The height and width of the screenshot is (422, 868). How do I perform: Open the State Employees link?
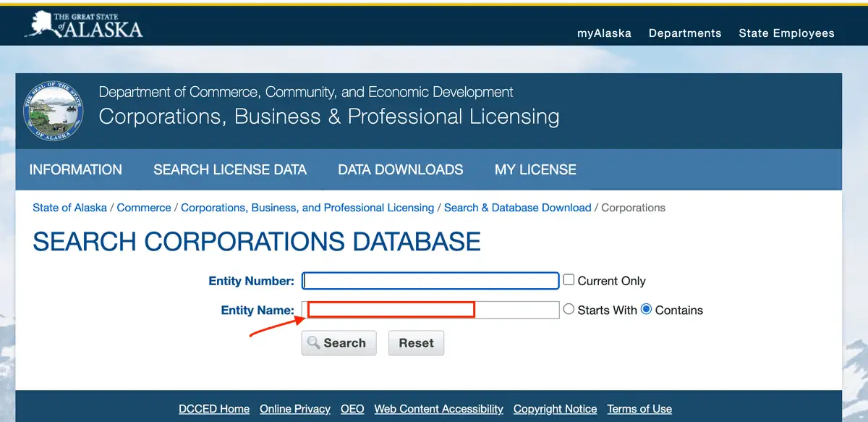786,33
